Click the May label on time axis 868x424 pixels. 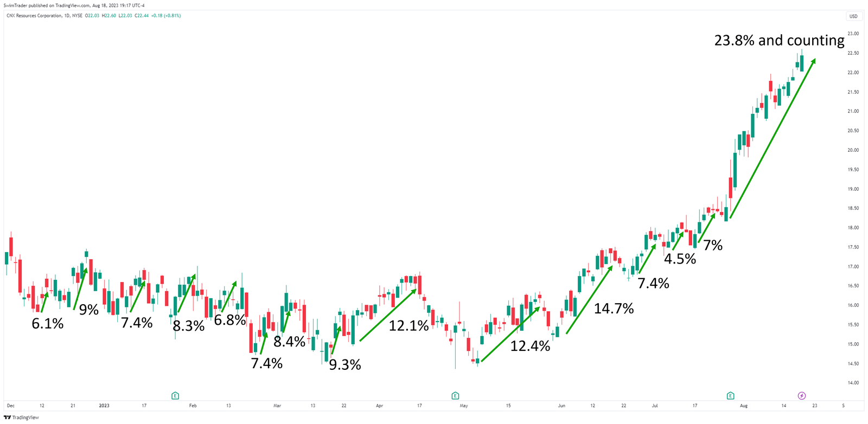(463, 406)
